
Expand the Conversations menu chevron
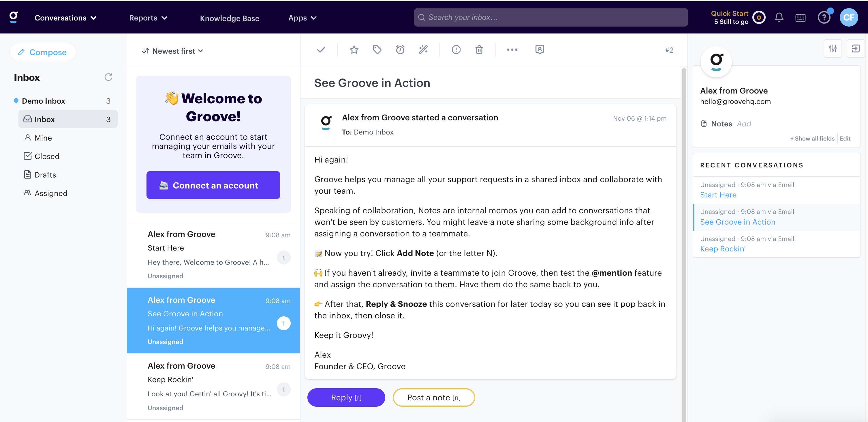93,18
